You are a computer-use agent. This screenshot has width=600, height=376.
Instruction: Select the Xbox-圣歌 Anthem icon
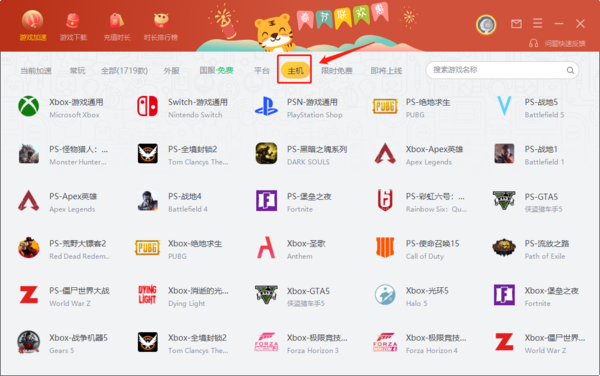pyautogui.click(x=266, y=247)
